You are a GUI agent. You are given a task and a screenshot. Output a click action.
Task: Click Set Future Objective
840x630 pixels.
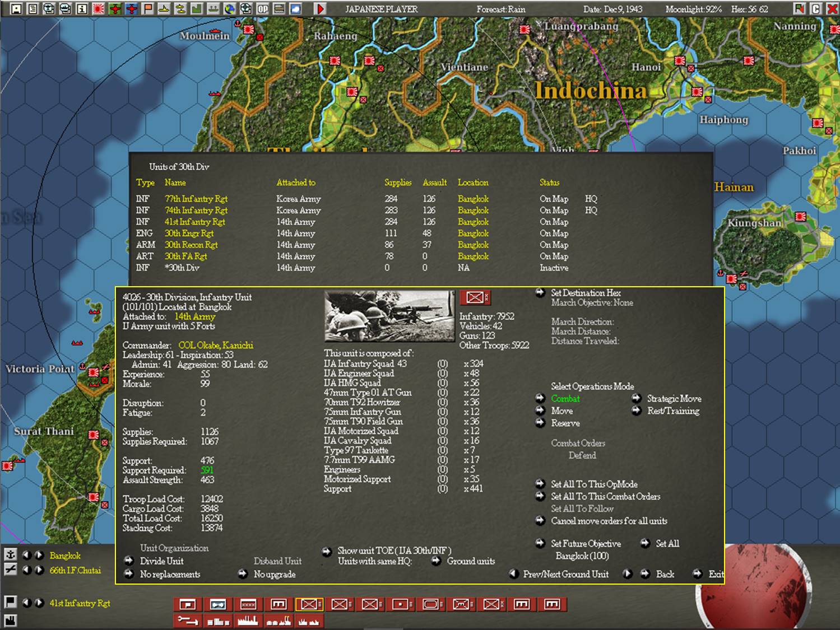coord(585,544)
